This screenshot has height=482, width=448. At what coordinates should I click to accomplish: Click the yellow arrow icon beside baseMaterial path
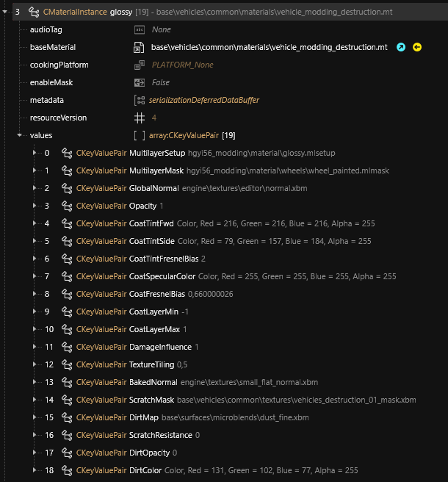[417, 47]
